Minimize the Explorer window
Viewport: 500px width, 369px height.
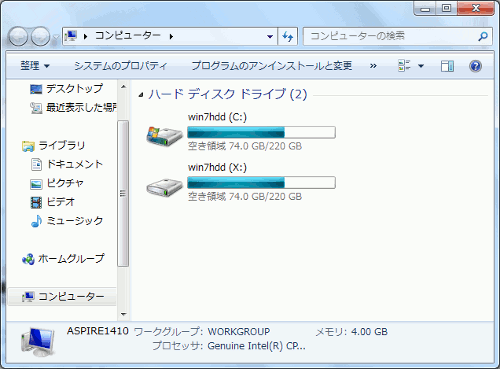coord(425,9)
